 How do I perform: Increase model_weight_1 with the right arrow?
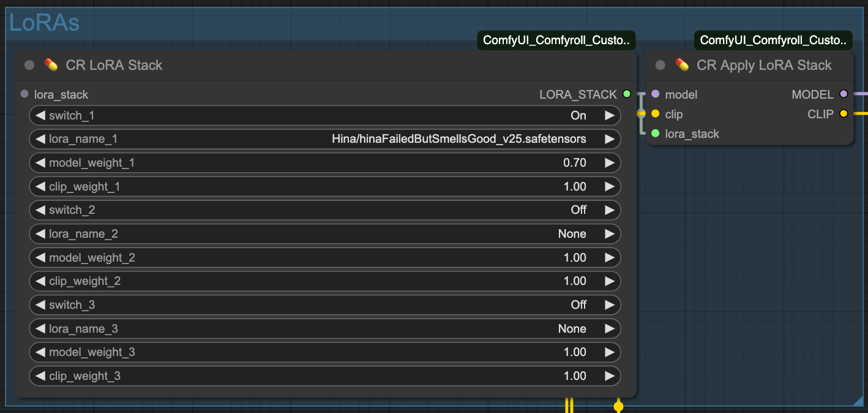[610, 162]
